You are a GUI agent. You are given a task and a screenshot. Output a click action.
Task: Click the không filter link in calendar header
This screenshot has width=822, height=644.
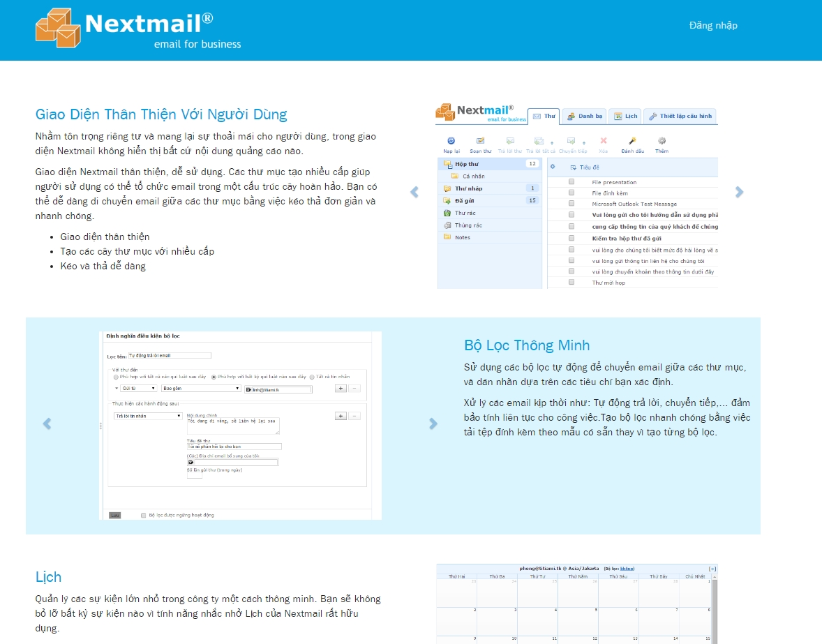627,568
